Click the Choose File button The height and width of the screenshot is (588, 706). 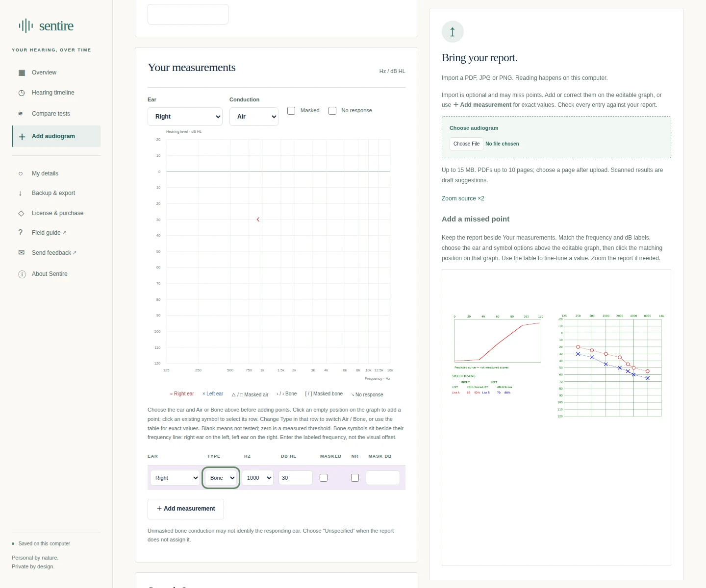(x=466, y=144)
